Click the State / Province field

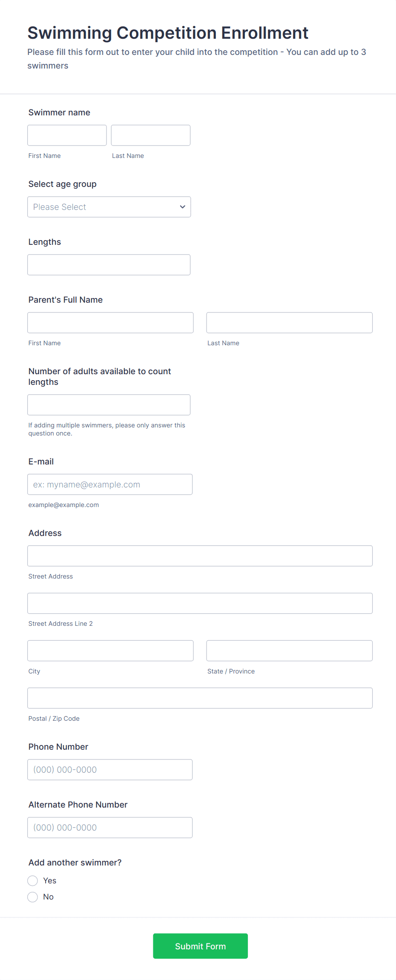point(289,650)
